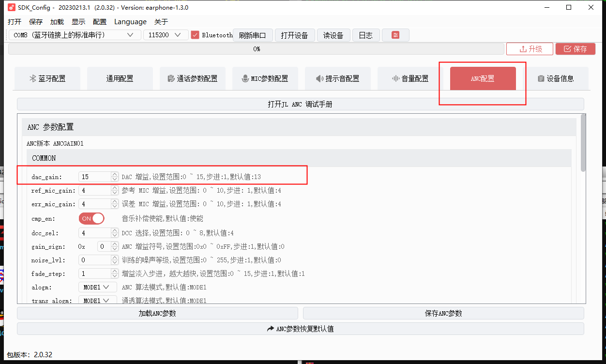
Task: Uncheck the Bluetooth checkbox
Action: (195, 35)
